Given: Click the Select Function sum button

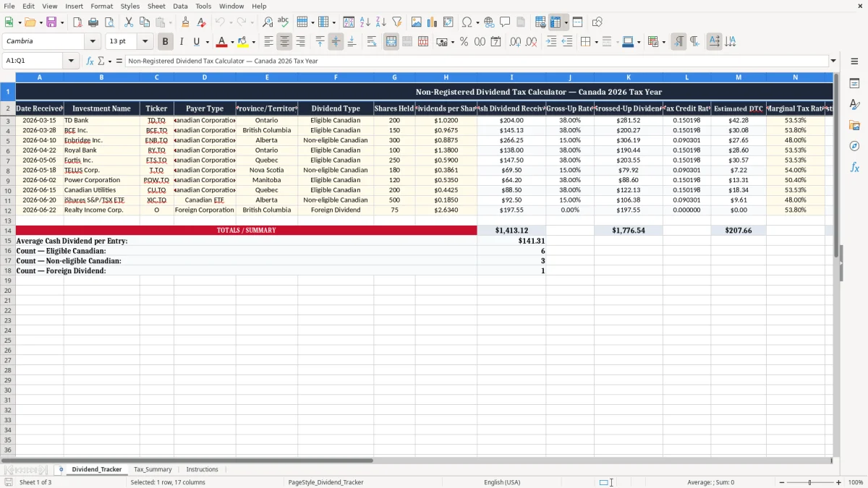Looking at the screenshot, I should coord(101,61).
